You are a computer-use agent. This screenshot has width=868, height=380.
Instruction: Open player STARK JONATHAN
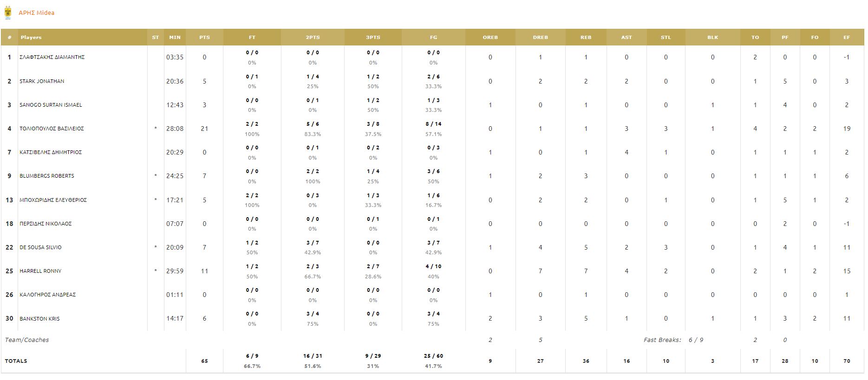pyautogui.click(x=42, y=81)
